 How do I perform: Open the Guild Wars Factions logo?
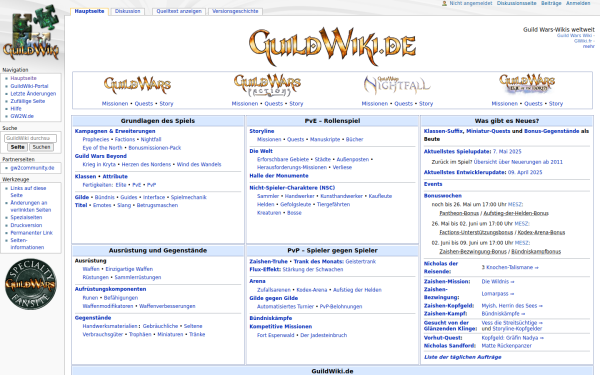(267, 85)
